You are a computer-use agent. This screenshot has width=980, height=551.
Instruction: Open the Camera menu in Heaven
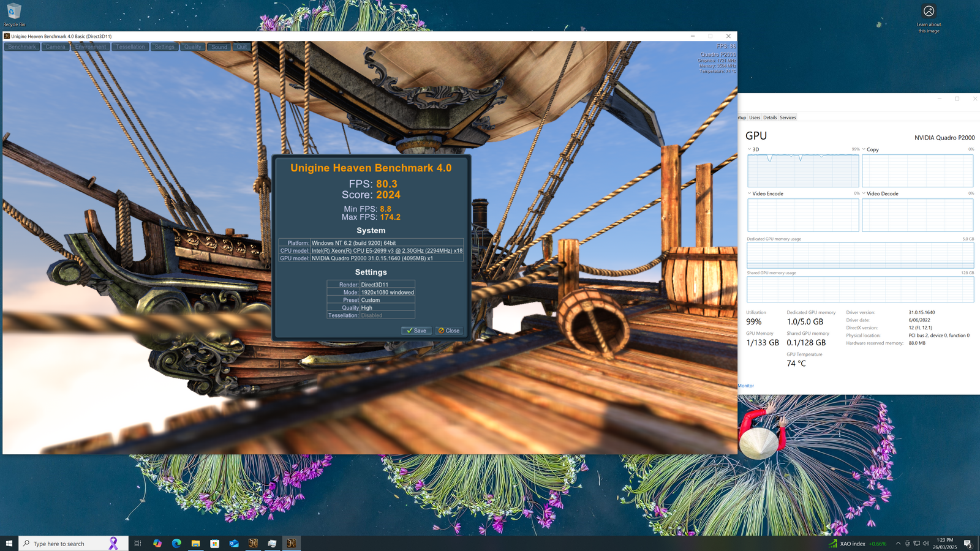(x=55, y=47)
